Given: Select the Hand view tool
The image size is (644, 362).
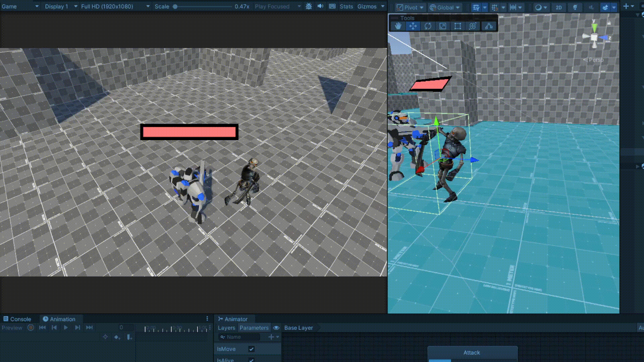Looking at the screenshot, I should point(398,26).
